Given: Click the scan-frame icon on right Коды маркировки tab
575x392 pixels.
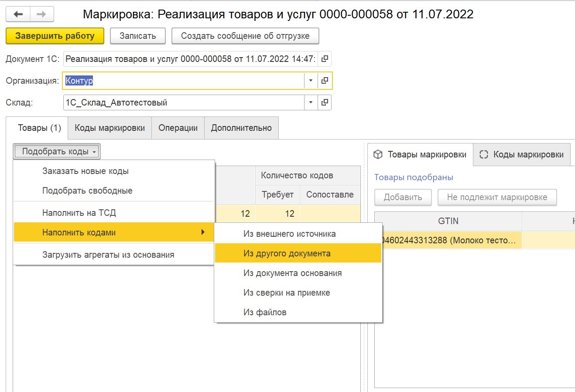Looking at the screenshot, I should tap(484, 154).
